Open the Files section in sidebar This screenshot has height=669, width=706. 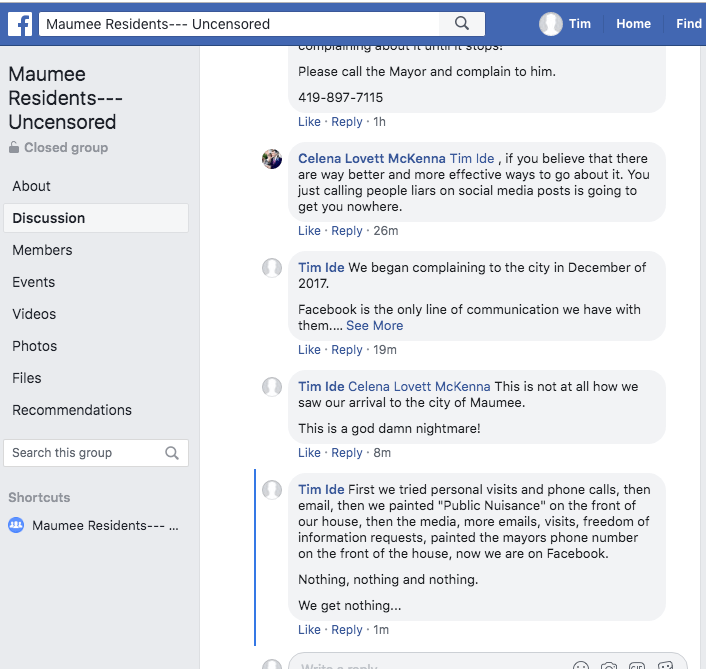27,378
